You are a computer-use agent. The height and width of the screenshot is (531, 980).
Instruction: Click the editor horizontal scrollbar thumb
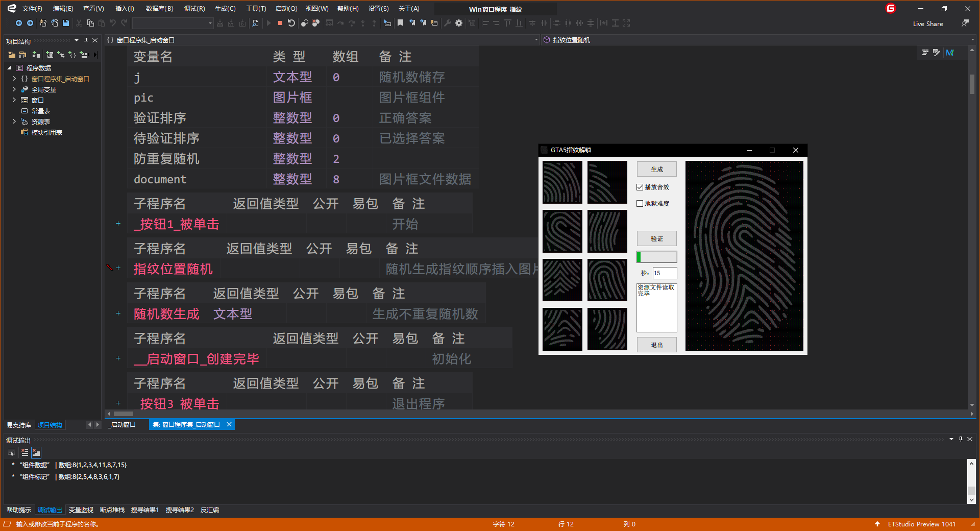[124, 414]
